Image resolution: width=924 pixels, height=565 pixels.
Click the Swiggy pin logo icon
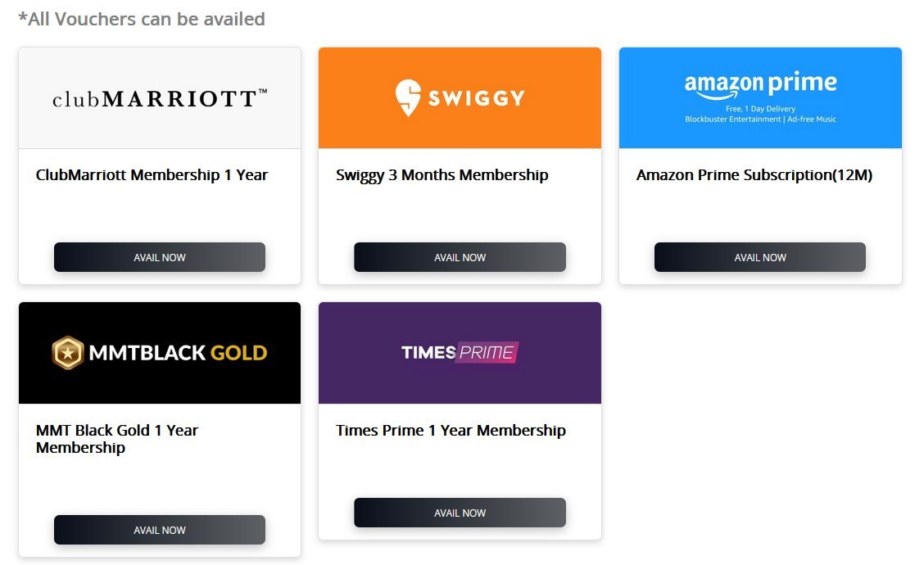tap(408, 97)
